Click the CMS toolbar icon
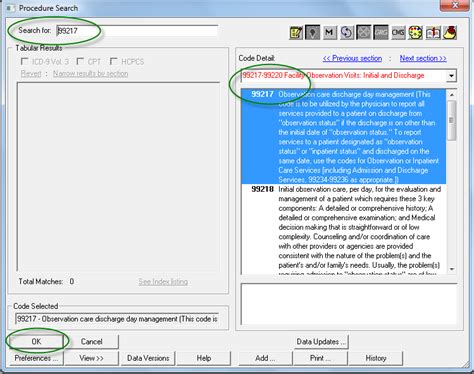This screenshot has width=474, height=374. (398, 33)
